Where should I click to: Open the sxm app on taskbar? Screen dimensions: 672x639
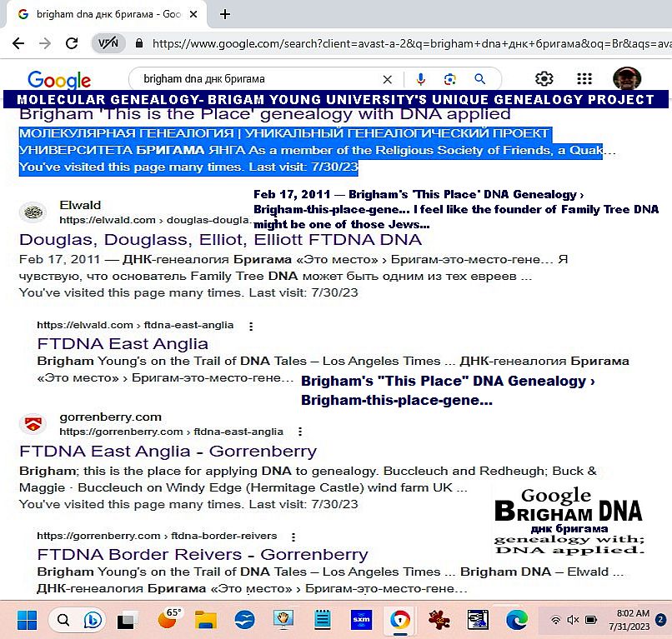pos(361,620)
